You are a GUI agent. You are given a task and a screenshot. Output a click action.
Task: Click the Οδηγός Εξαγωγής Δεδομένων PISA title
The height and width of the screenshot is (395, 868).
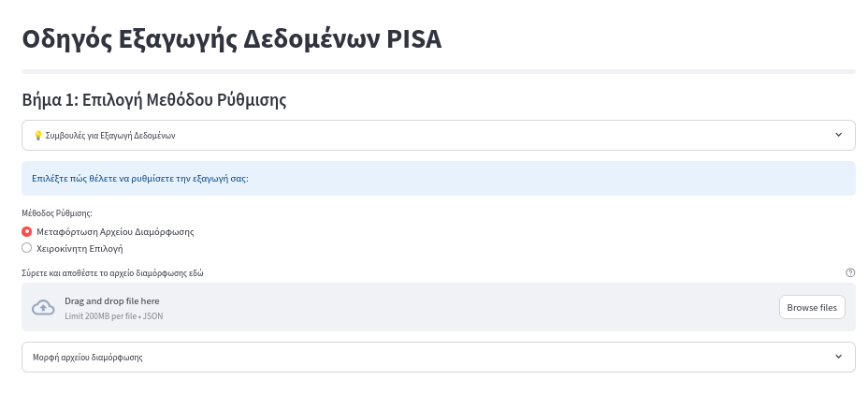(x=231, y=39)
